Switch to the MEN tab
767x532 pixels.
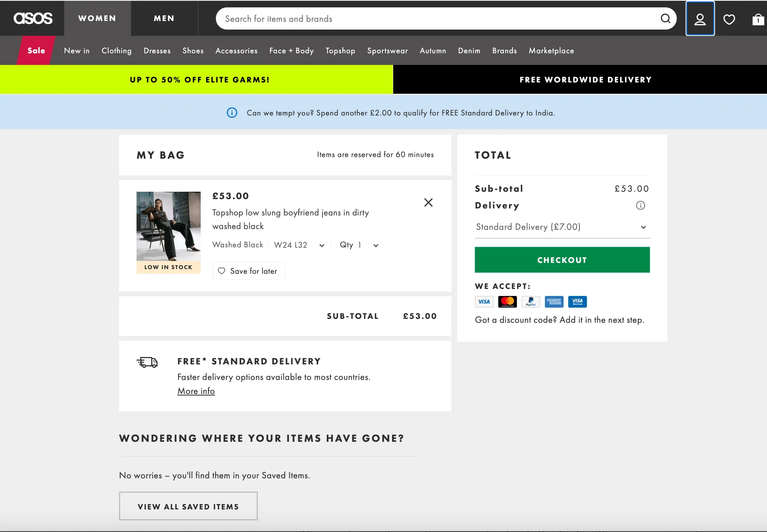tap(164, 18)
